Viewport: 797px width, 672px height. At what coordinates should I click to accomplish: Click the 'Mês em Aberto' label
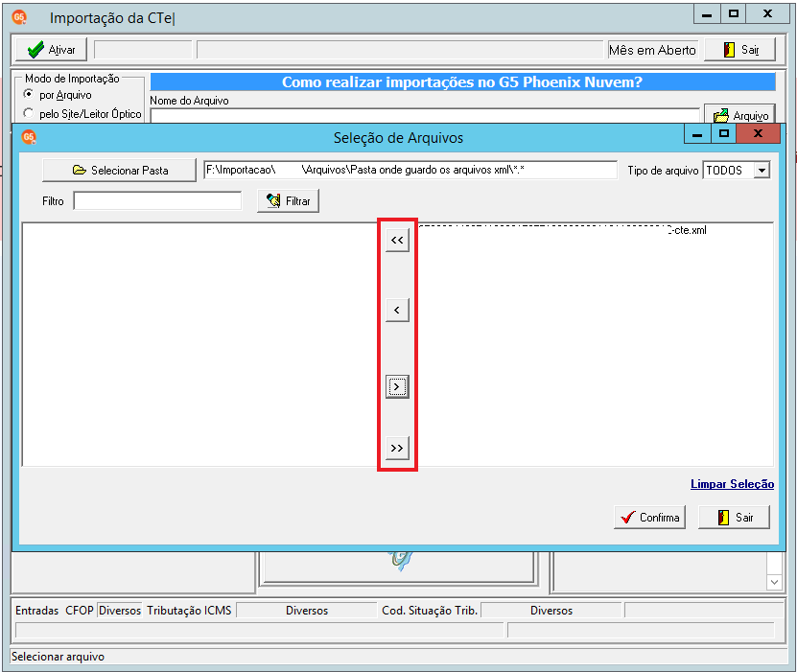(x=652, y=50)
